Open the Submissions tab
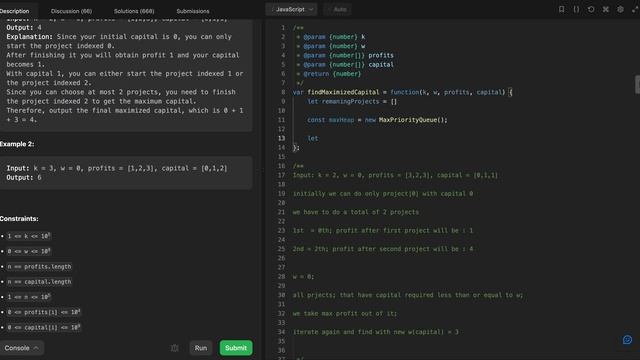 tap(193, 11)
